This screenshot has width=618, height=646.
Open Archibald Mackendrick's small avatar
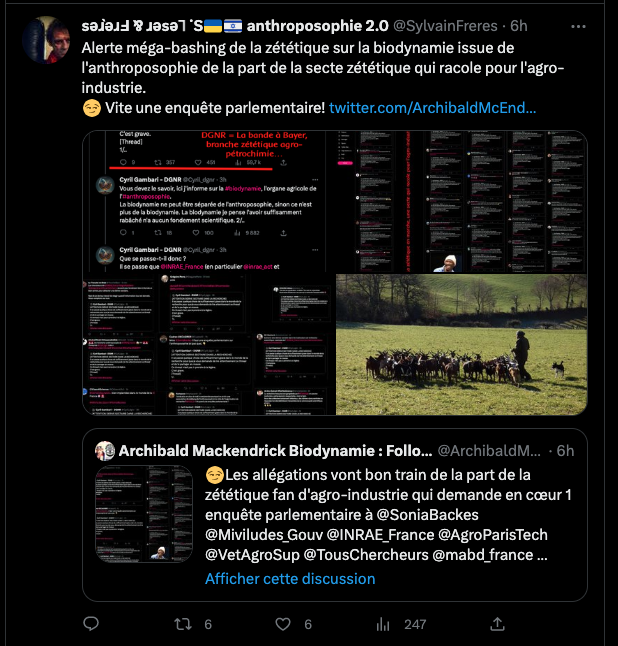(x=105, y=450)
